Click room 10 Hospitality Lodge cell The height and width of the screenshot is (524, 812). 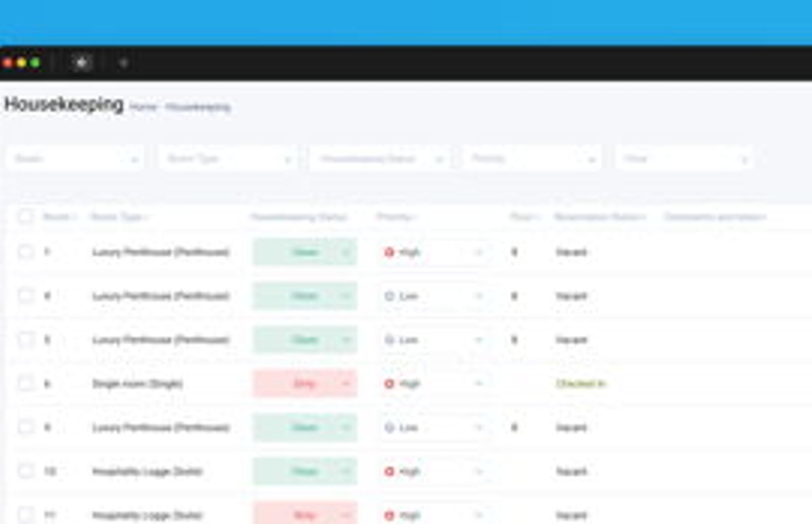pyautogui.click(x=147, y=471)
